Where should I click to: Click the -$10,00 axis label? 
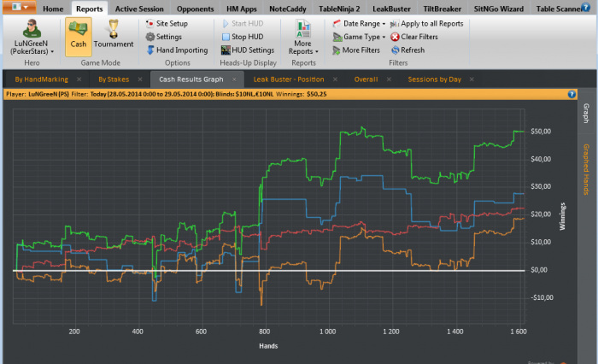(542, 297)
